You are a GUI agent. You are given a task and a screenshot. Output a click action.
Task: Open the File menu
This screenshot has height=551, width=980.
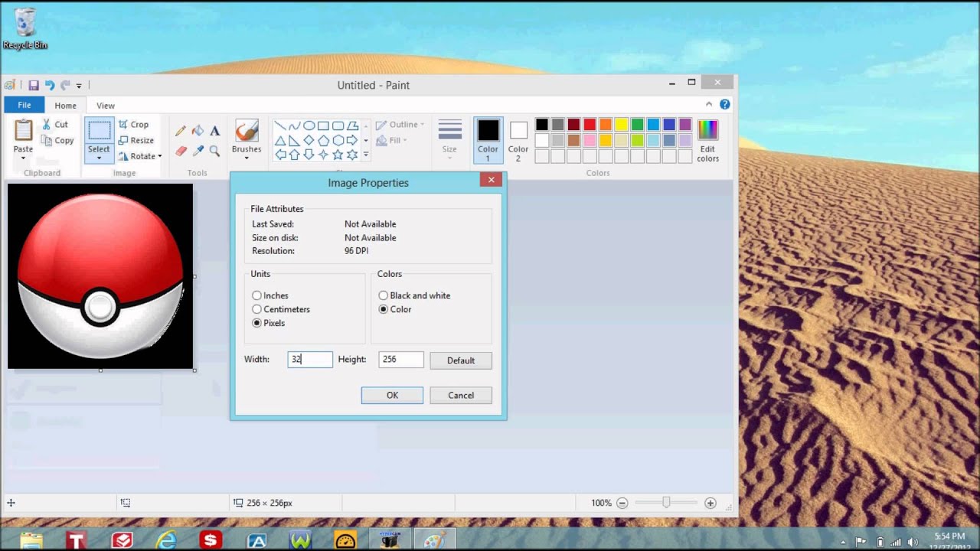pyautogui.click(x=24, y=106)
